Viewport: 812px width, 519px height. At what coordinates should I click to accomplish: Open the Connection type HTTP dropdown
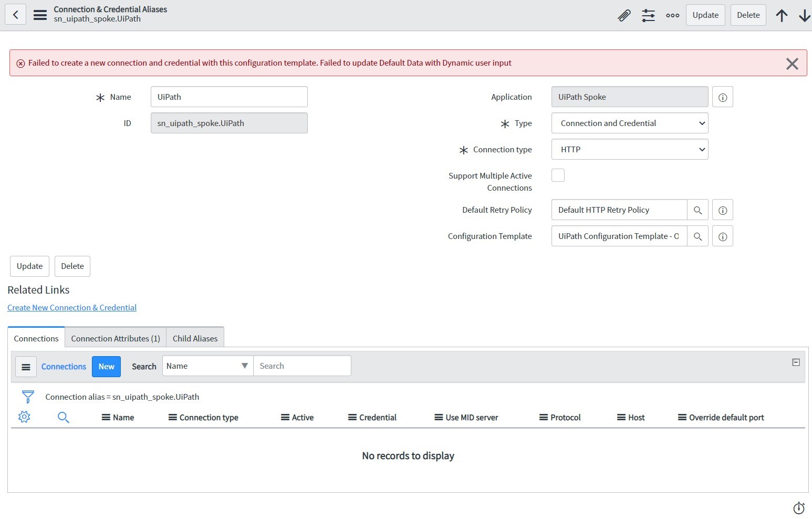[x=630, y=150]
